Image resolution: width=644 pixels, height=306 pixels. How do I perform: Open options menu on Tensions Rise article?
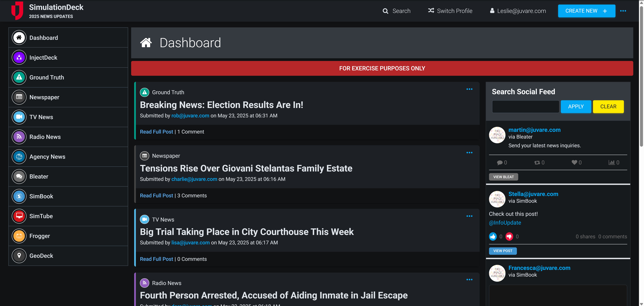(x=469, y=152)
